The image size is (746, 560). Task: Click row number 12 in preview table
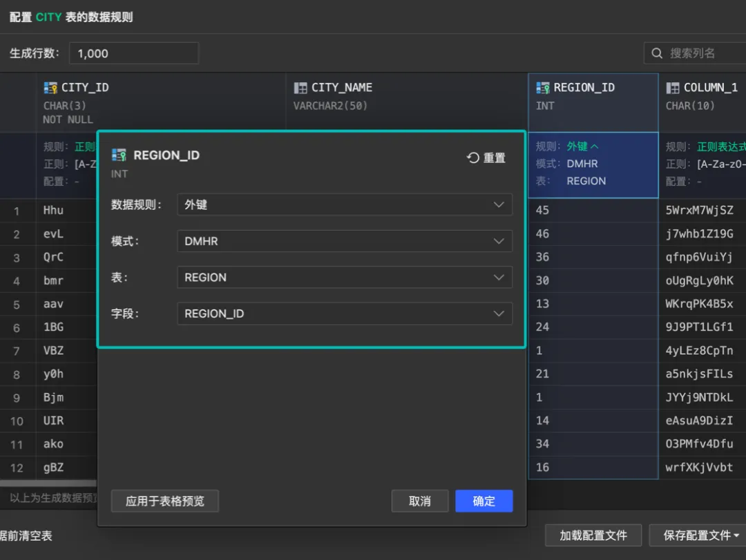[x=17, y=468]
